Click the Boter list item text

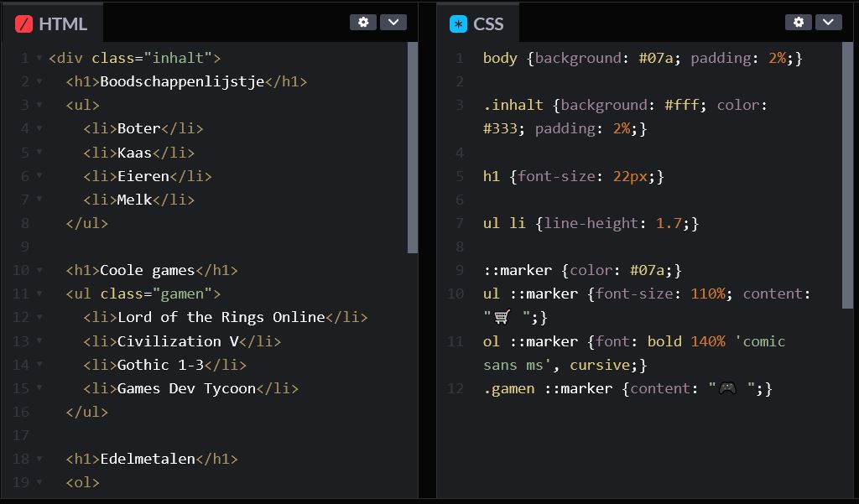pos(139,129)
